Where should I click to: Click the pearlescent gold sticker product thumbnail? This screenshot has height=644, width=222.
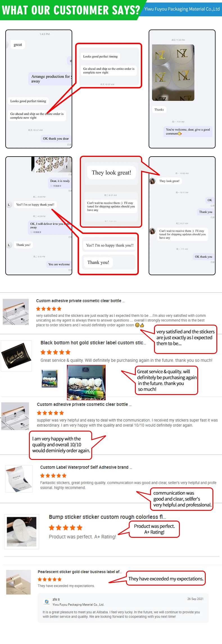click(19, 582)
